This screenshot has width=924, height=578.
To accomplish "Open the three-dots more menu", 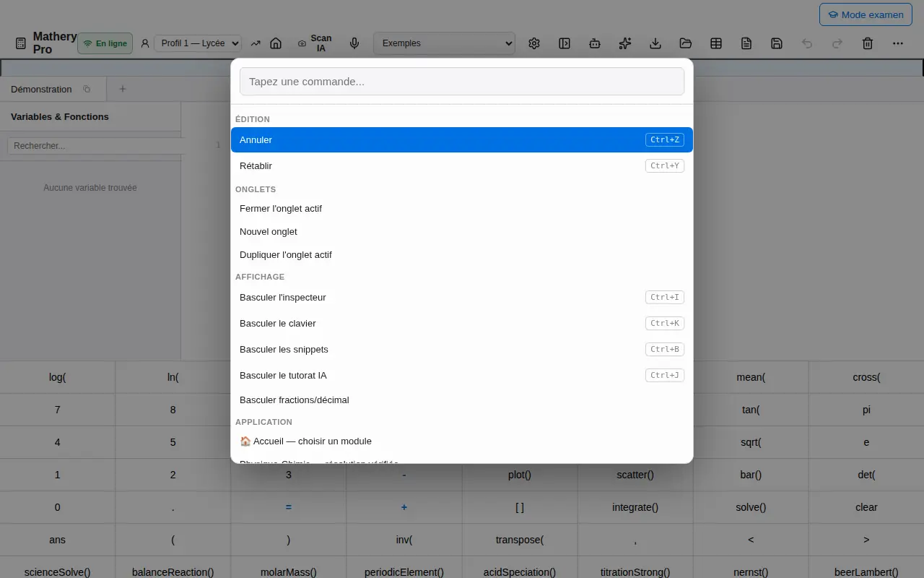I will pyautogui.click(x=898, y=43).
